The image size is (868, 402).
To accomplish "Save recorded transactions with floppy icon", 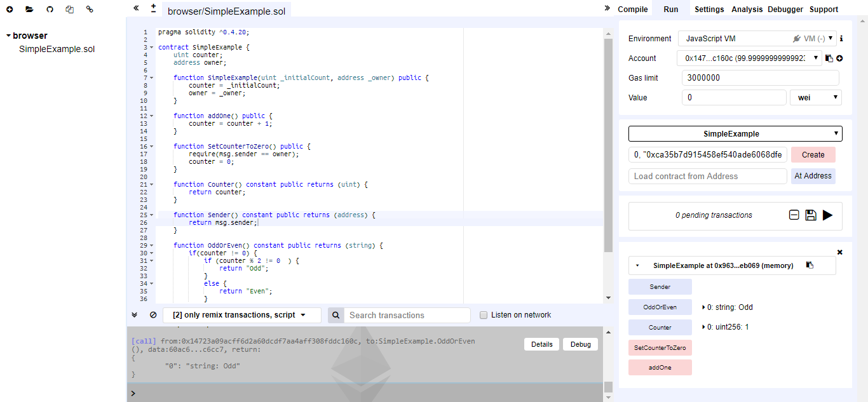I will [811, 215].
